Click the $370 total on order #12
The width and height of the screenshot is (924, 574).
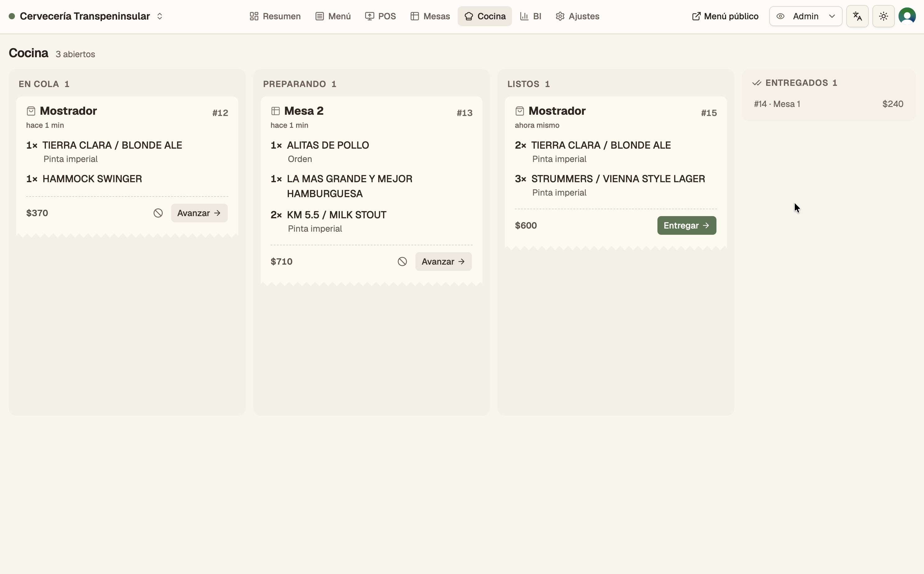37,213
